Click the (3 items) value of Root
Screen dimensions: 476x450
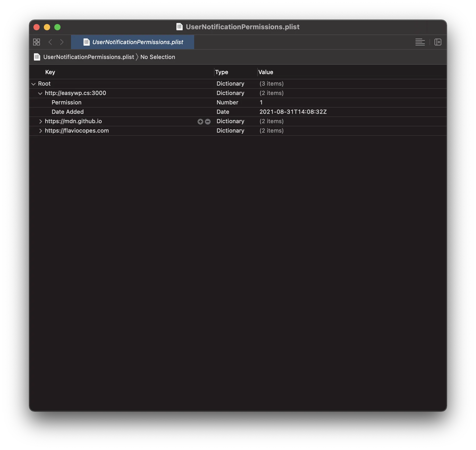click(x=271, y=84)
